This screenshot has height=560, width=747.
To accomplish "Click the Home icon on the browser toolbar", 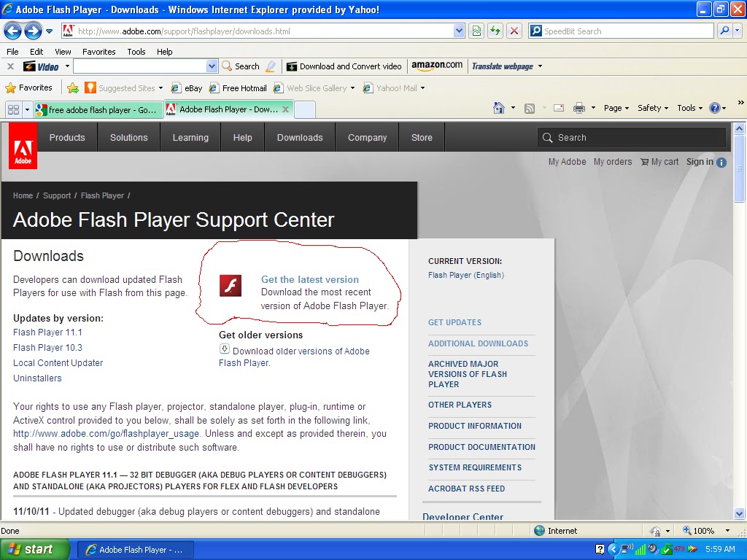I will 500,106.
